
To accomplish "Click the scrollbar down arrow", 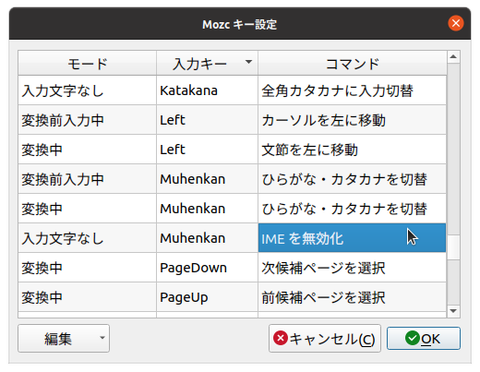I will 453,311.
